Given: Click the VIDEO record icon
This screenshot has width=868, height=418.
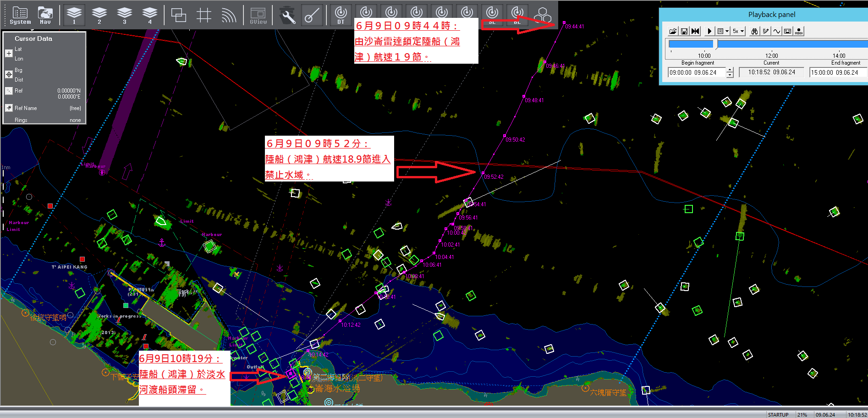Looking at the screenshot, I should [799, 31].
